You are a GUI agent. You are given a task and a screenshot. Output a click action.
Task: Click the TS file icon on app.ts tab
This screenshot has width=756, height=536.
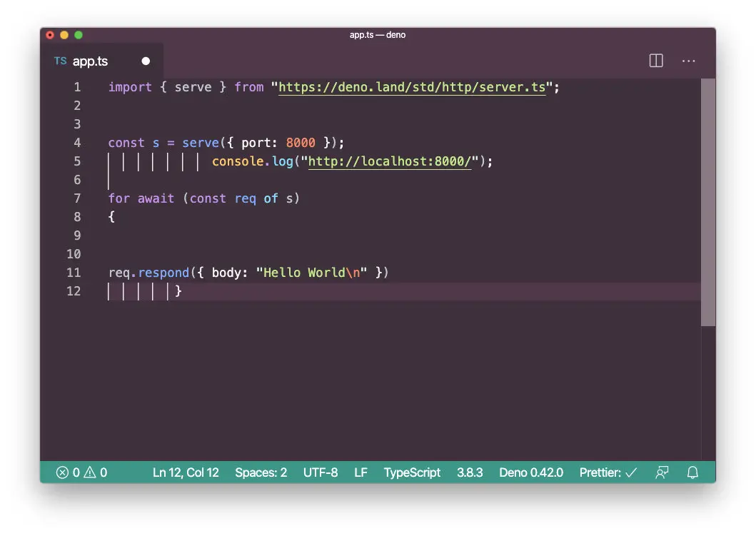click(x=60, y=61)
